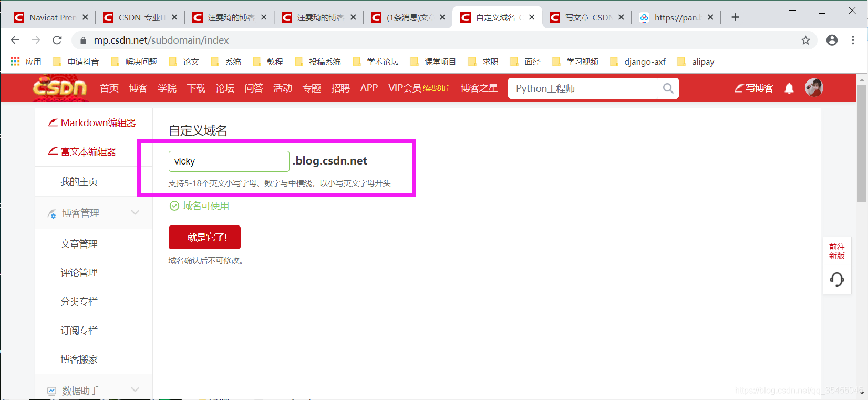The width and height of the screenshot is (868, 400).
Task: Open 论坛 in the navigation bar
Action: (225, 88)
